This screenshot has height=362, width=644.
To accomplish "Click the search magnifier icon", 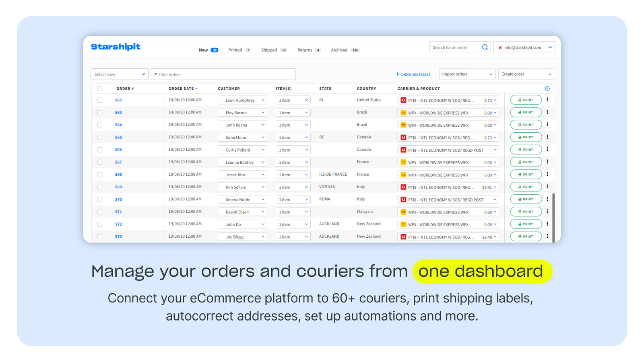I will pyautogui.click(x=485, y=47).
